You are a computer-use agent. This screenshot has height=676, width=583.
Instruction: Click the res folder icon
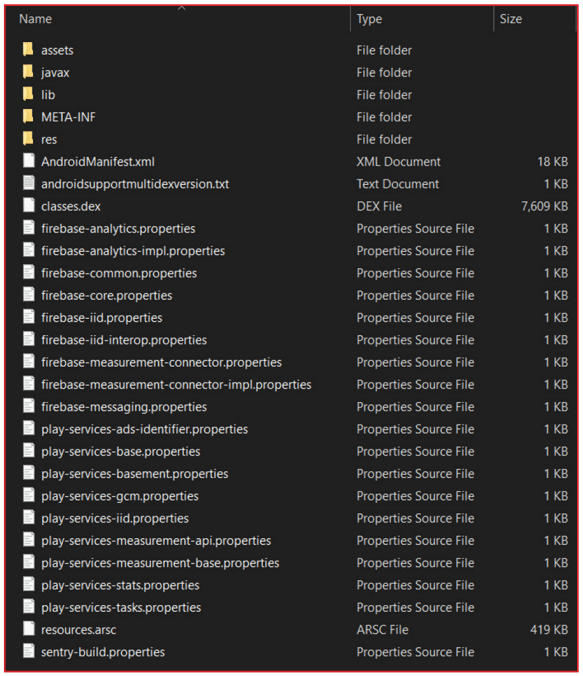[x=28, y=138]
